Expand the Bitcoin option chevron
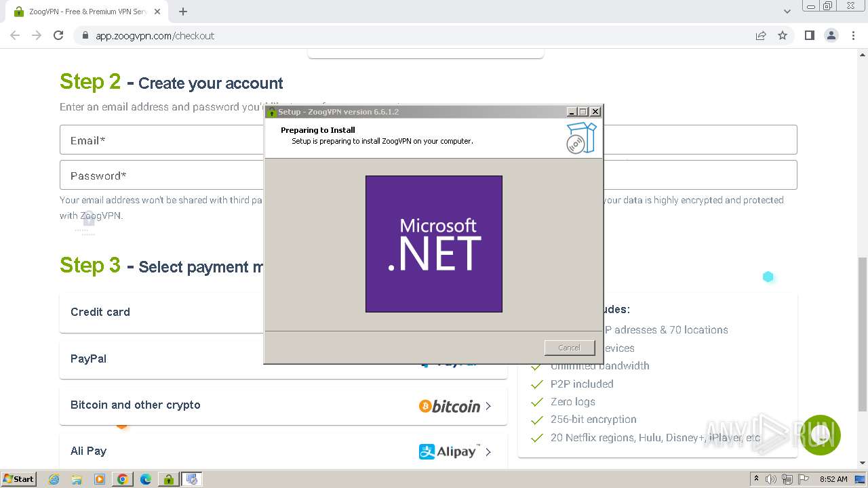The image size is (868, 488). coord(488,406)
